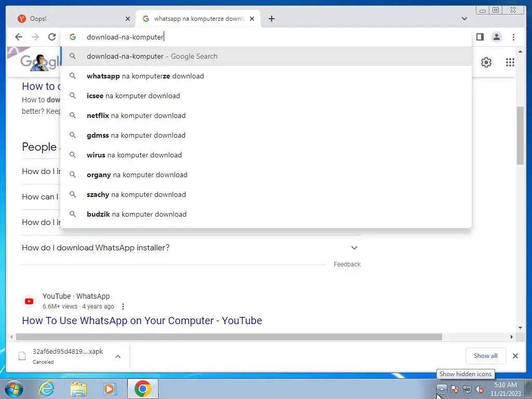The width and height of the screenshot is (532, 399).
Task: Choose suggestion icsee na komputer download
Action: pos(266,96)
